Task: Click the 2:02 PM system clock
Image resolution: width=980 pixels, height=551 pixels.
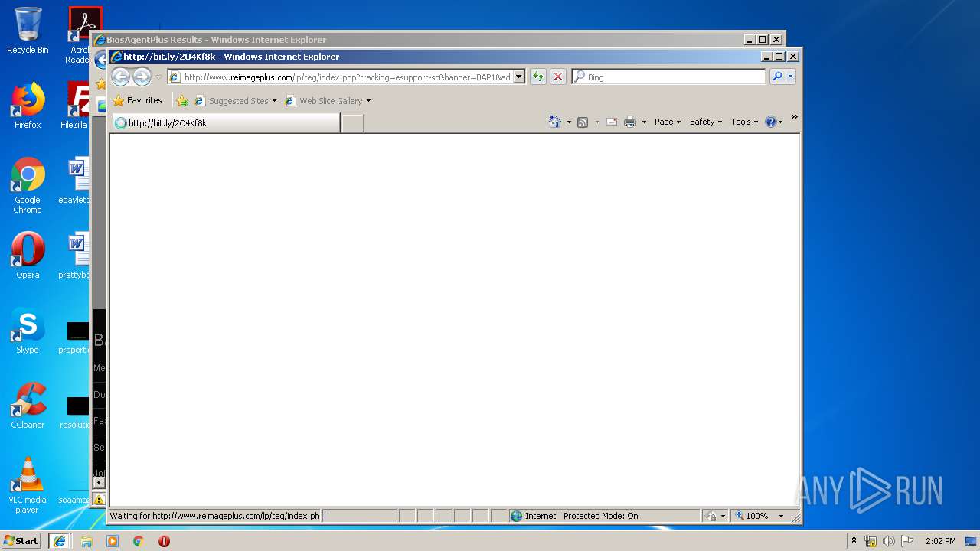Action: pos(940,541)
